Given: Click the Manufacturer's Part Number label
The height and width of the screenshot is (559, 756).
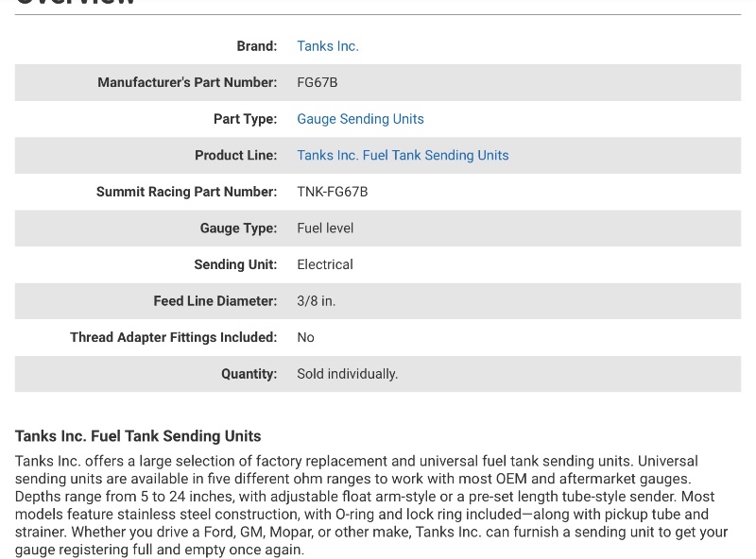Looking at the screenshot, I should coord(187,83).
